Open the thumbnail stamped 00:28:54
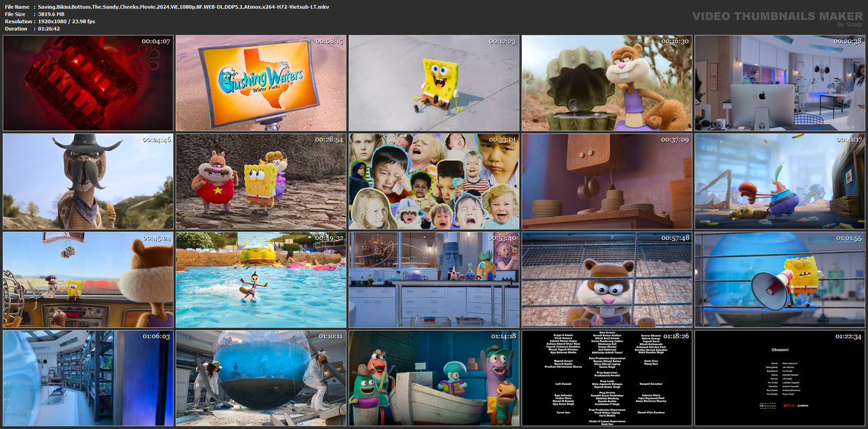The width and height of the screenshot is (868, 429). coord(261,181)
